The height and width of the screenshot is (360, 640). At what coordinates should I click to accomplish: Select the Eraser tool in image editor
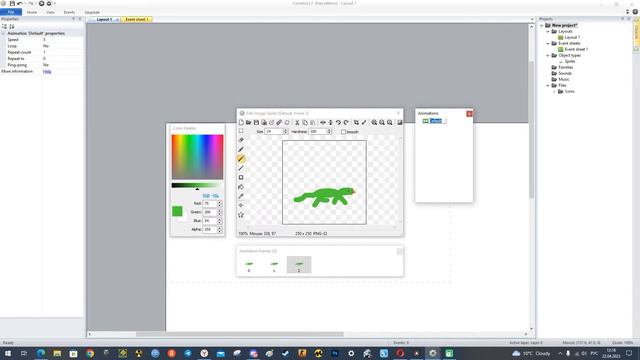pos(241,140)
